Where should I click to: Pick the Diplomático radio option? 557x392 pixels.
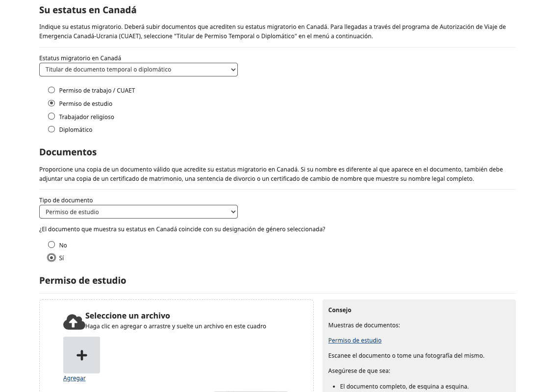point(51,129)
